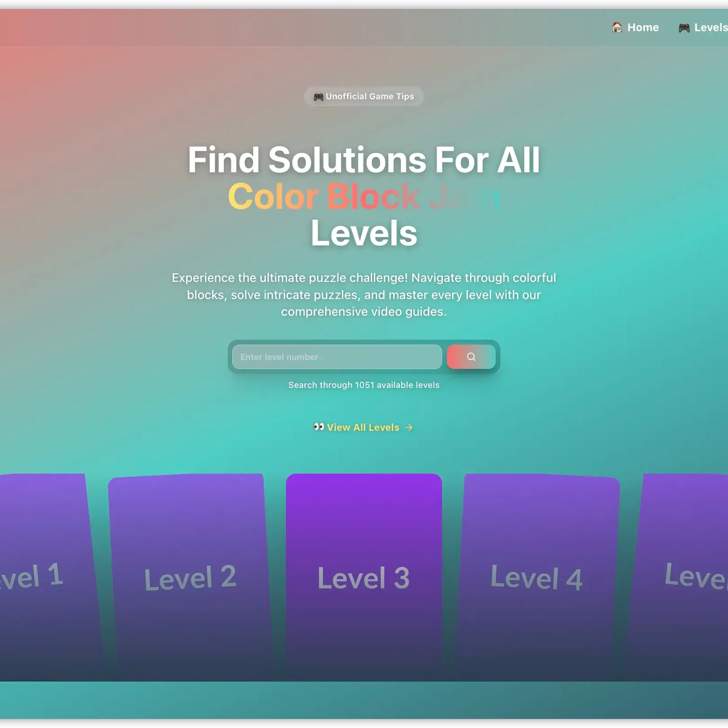Focus the Enter level number field
The height and width of the screenshot is (728, 728).
coord(336,357)
